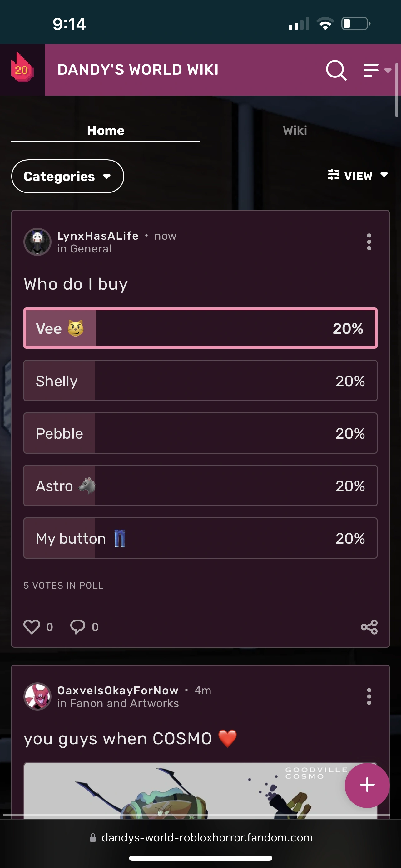Image resolution: width=401 pixels, height=868 pixels.
Task: Switch to the Wiki tab
Action: click(x=295, y=131)
